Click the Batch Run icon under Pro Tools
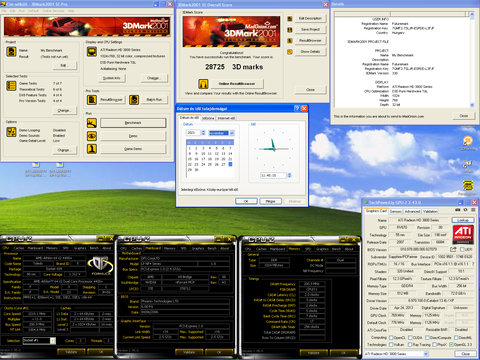 (134, 100)
